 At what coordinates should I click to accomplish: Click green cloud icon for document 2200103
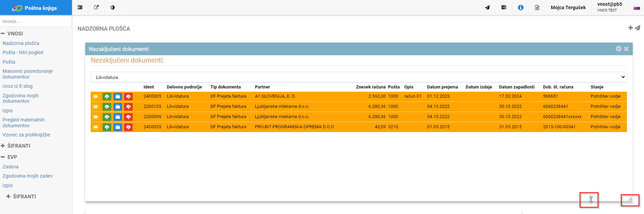click(x=107, y=107)
